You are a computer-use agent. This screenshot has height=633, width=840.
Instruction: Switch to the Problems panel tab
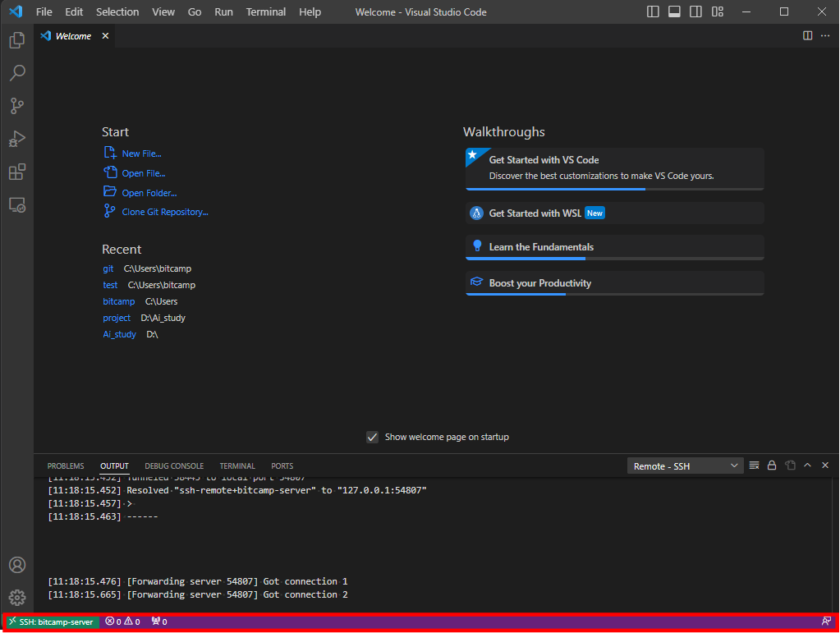tap(66, 466)
